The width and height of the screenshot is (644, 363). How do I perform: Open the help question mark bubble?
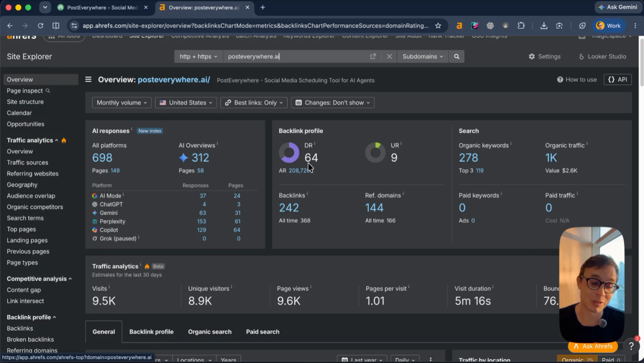pos(631,346)
